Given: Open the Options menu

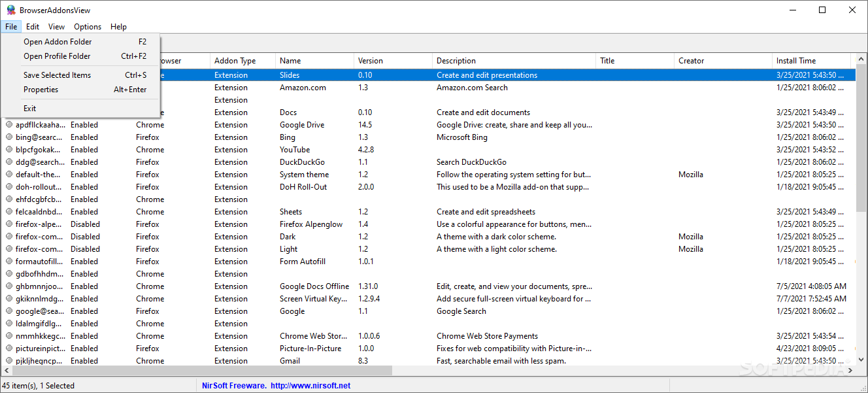Looking at the screenshot, I should [88, 27].
